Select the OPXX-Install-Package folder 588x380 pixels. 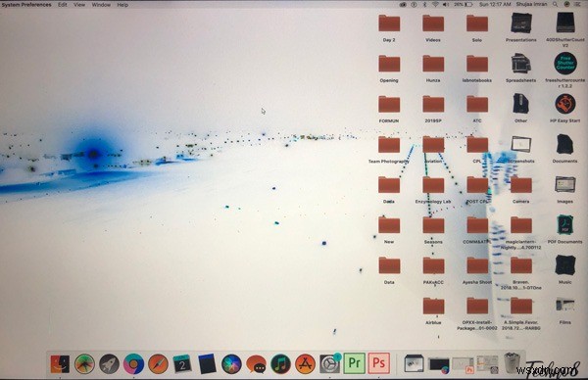[x=477, y=308]
